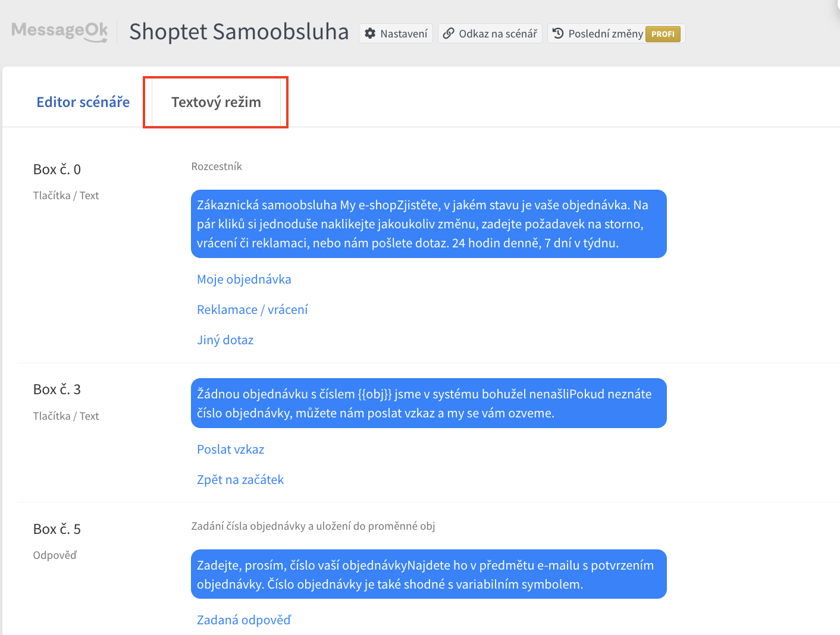Click the Zákaznická samoobsluha message bubble

coord(428,224)
